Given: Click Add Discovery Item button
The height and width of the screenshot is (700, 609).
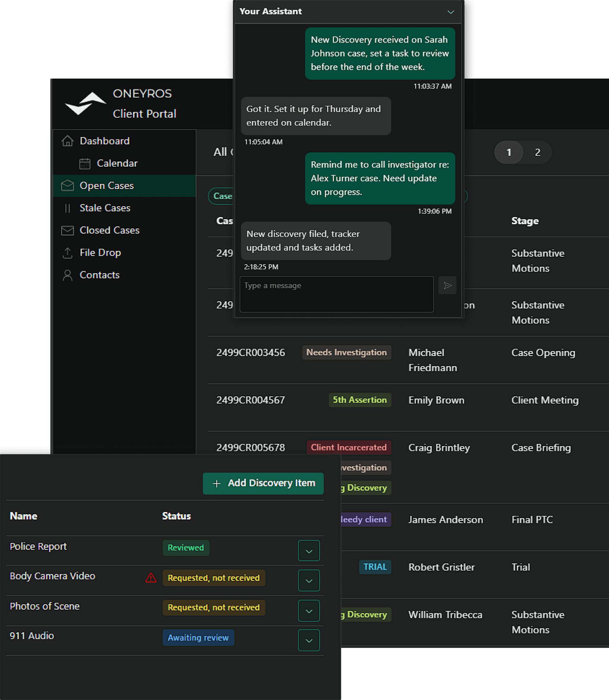Looking at the screenshot, I should [263, 483].
